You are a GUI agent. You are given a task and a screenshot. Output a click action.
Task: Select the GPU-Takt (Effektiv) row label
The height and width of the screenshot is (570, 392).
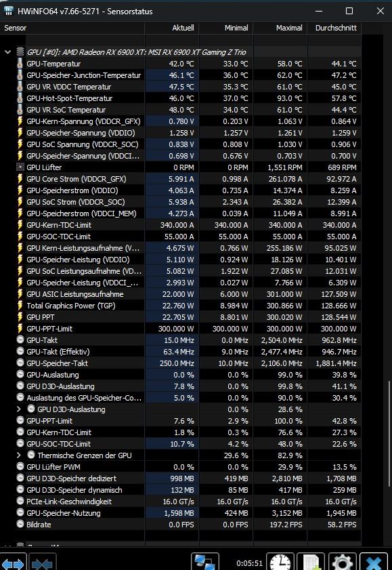(58, 352)
